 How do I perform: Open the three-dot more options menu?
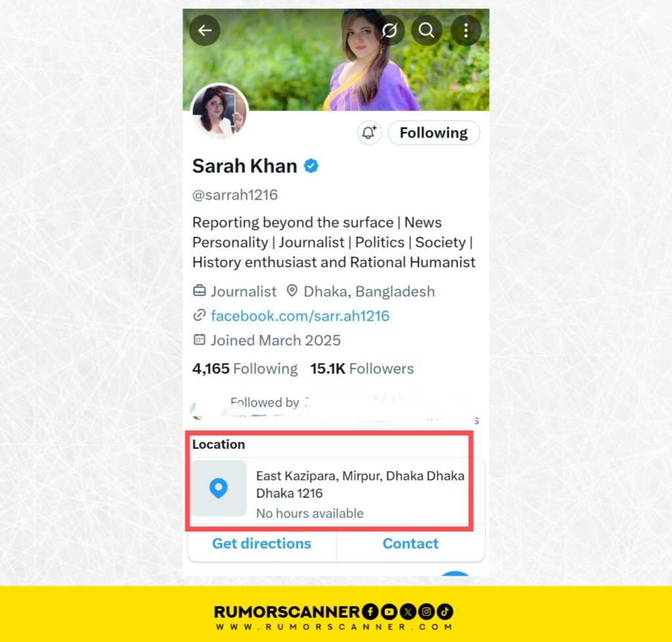pos(466,30)
